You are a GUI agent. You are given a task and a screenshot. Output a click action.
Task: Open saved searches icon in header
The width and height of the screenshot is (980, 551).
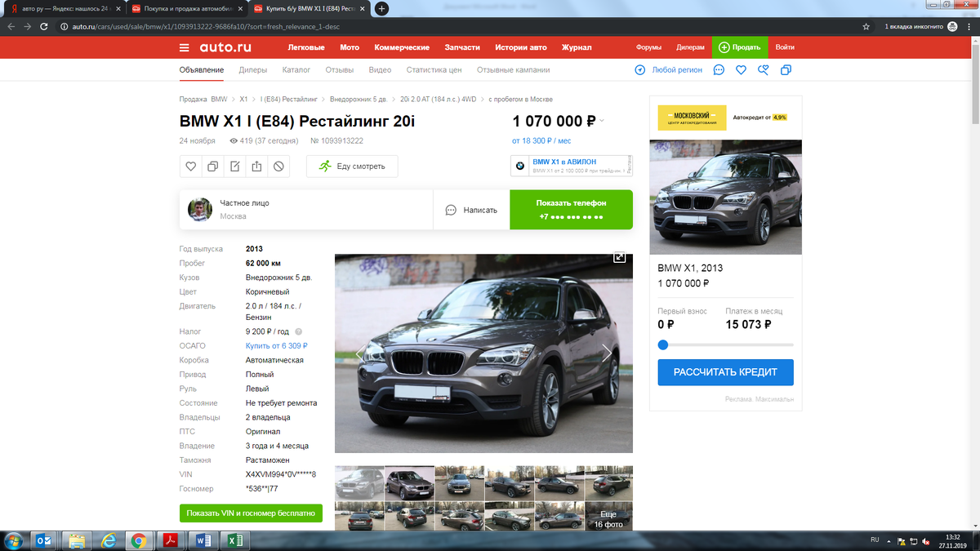pyautogui.click(x=764, y=70)
